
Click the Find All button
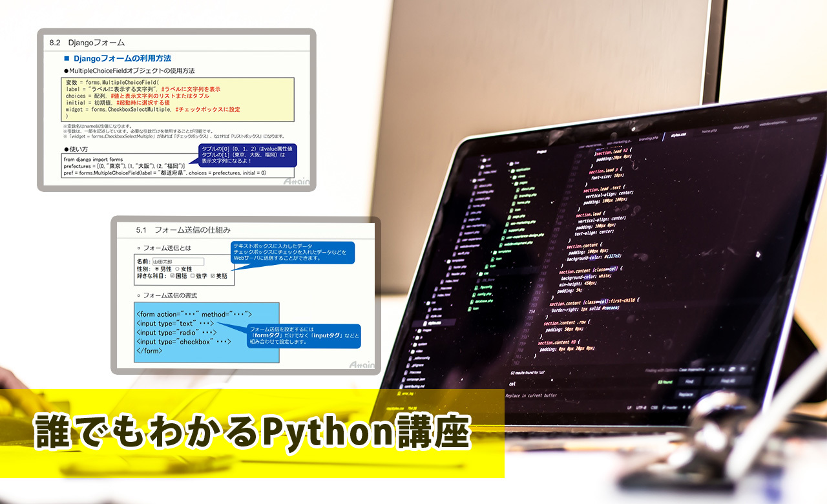click(728, 381)
